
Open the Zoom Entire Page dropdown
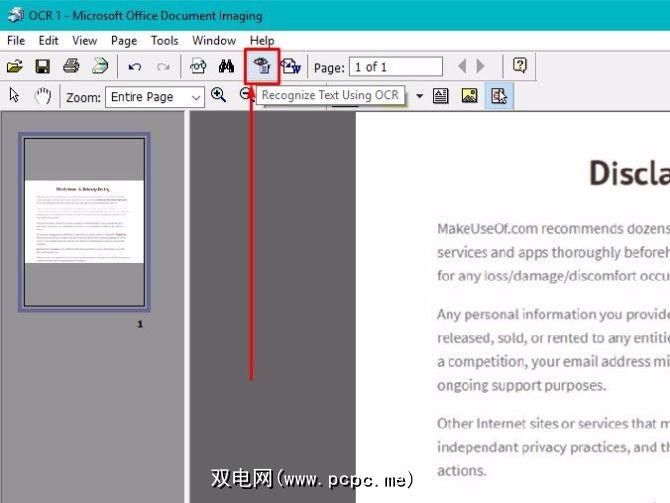[155, 97]
